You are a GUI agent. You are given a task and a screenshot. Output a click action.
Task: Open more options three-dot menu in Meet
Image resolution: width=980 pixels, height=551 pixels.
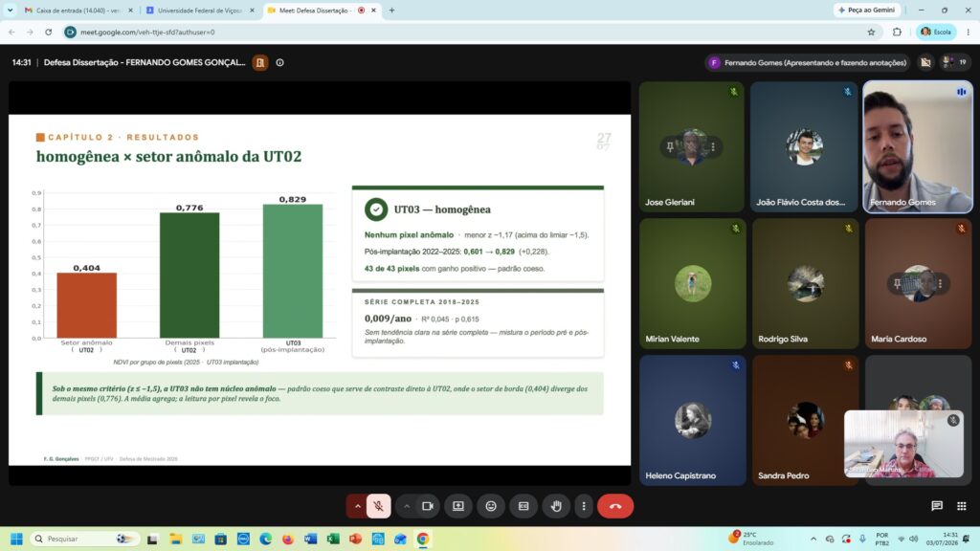[584, 506]
